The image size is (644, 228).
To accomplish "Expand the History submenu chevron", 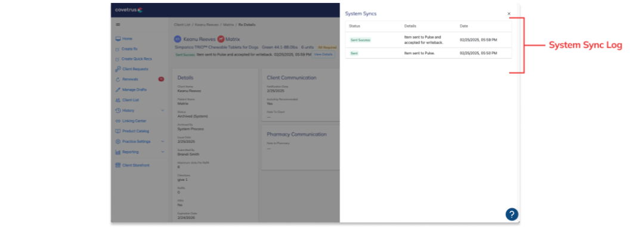I will [x=163, y=110].
